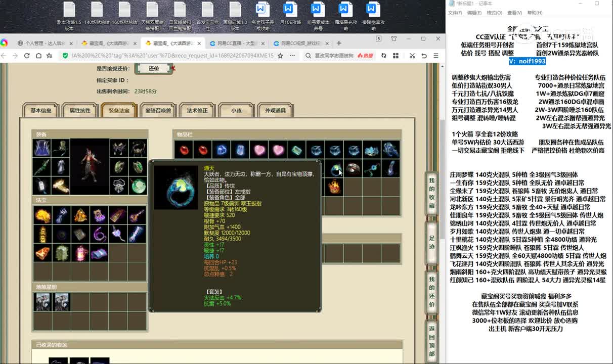Select the blue claw item in the 法宝 grid

(61, 216)
